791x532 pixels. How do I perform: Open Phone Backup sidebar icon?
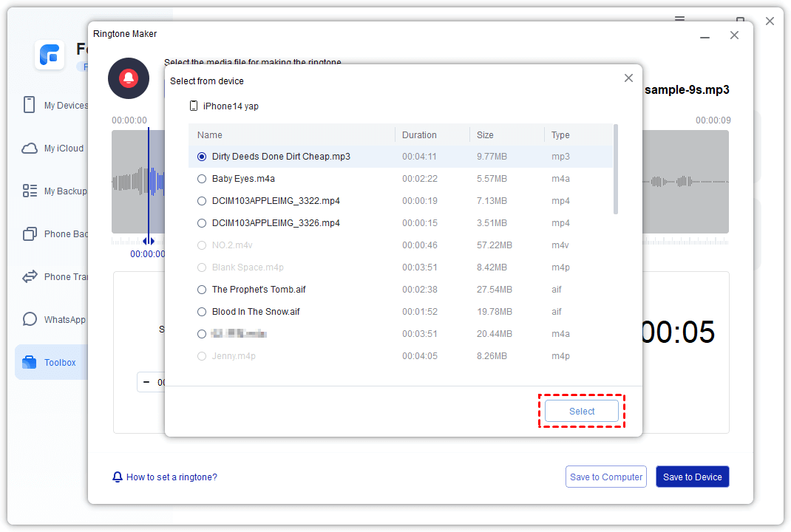tap(30, 233)
